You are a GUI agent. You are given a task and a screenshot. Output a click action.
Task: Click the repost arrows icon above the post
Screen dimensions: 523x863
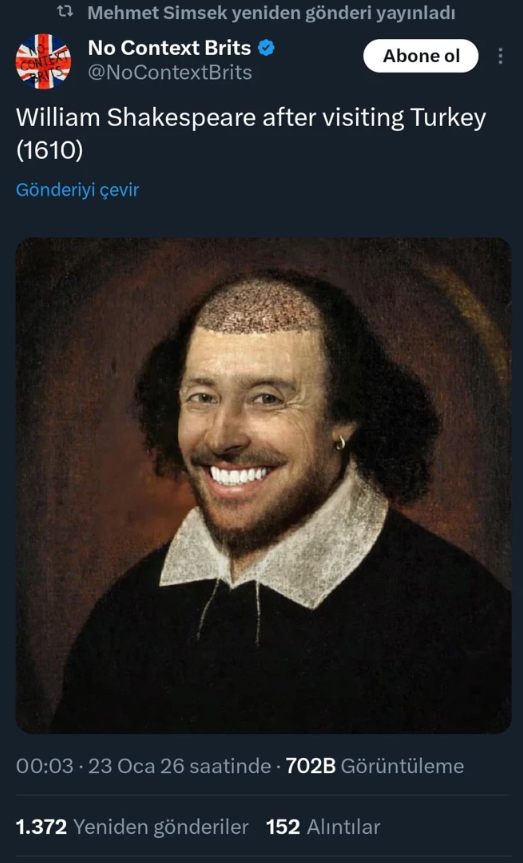pos(65,12)
